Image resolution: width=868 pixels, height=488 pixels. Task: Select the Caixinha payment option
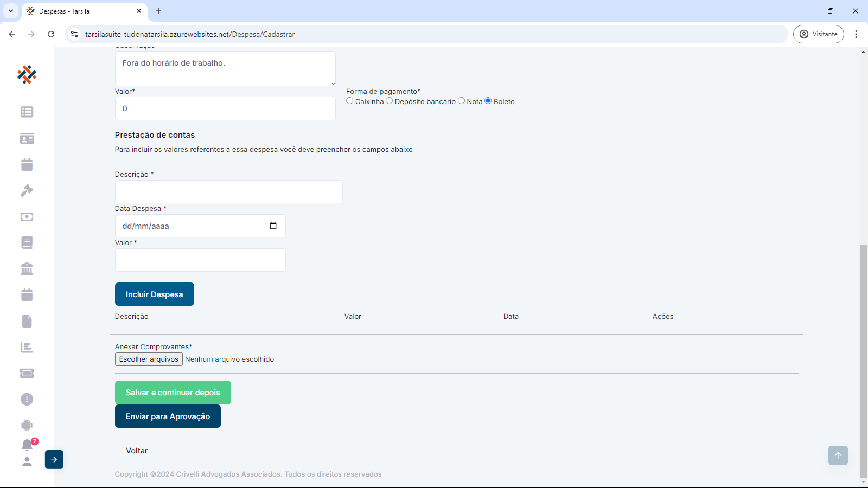coord(350,101)
